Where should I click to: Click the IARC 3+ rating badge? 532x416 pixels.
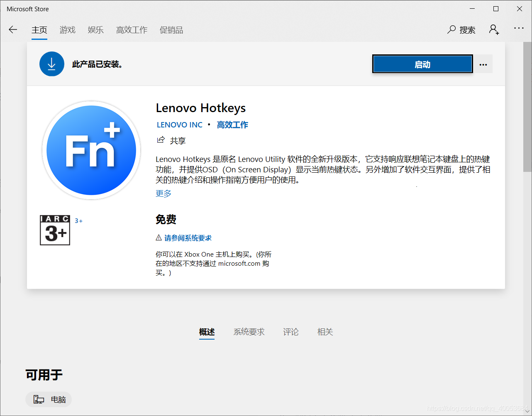coord(55,230)
